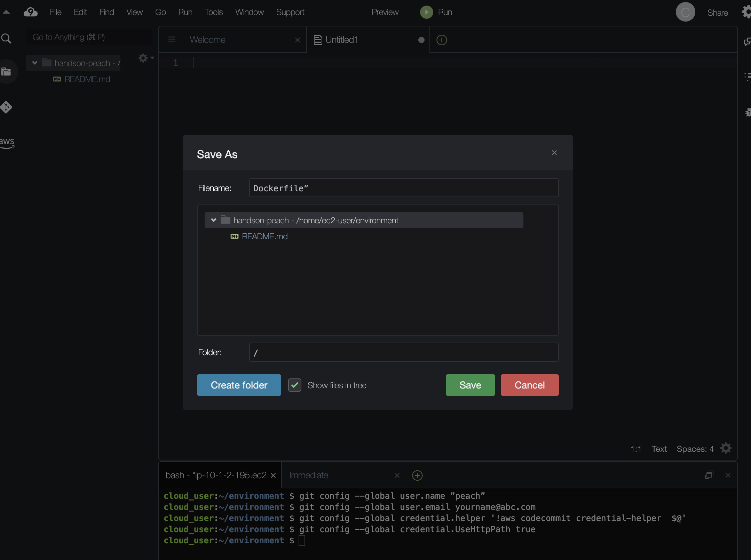This screenshot has height=560, width=751.
Task: Click the Filename input field
Action: pos(404,188)
